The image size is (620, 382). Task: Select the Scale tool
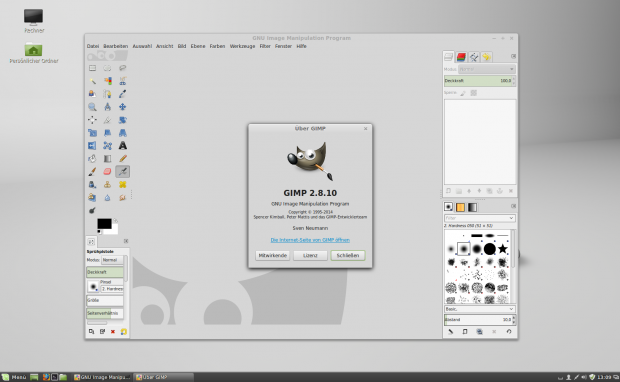click(92, 133)
